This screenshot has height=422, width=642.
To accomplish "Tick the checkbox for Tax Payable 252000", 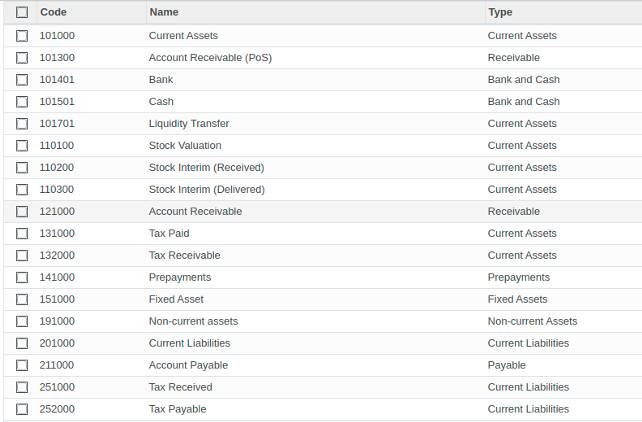I will point(22,409).
